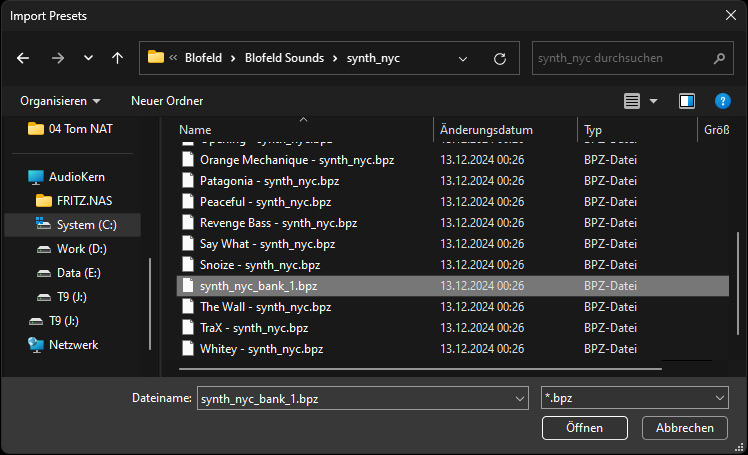Viewport: 748px width, 455px height.
Task: Navigate up one folder level
Action: coord(117,58)
